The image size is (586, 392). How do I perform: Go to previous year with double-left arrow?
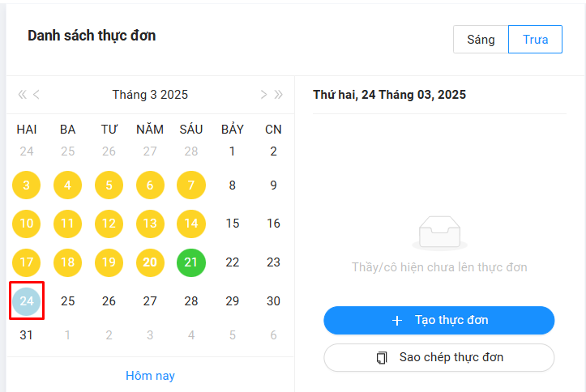22,95
